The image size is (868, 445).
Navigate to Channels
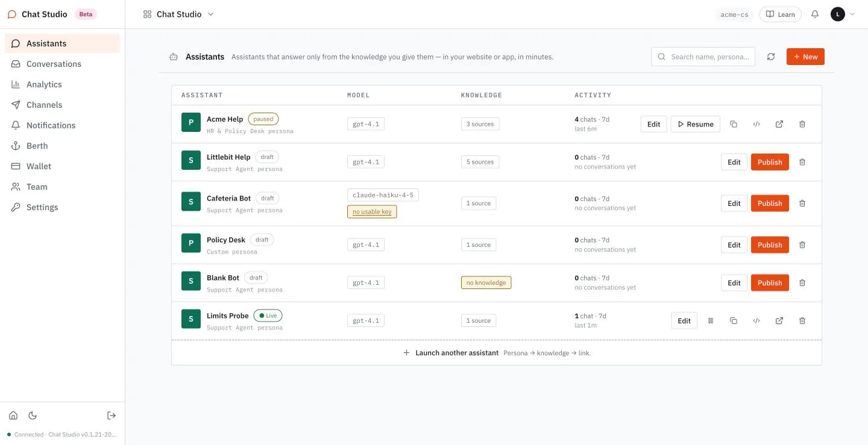click(63, 105)
